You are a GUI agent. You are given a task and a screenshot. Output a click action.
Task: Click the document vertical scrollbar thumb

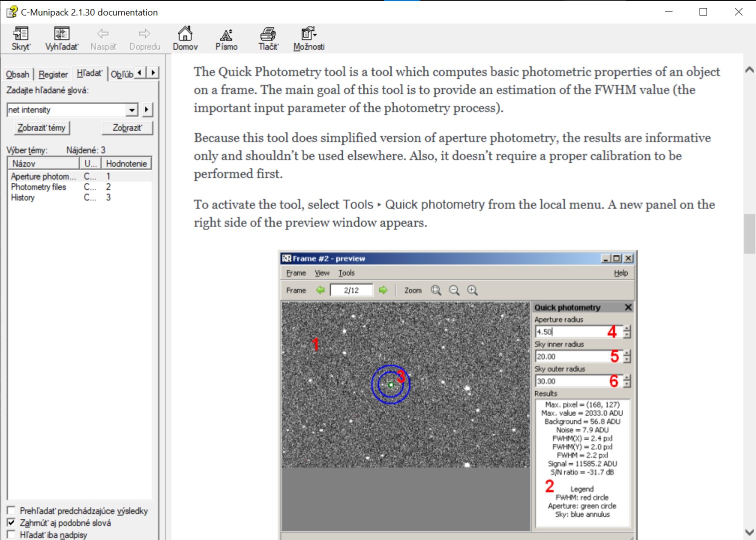click(750, 234)
